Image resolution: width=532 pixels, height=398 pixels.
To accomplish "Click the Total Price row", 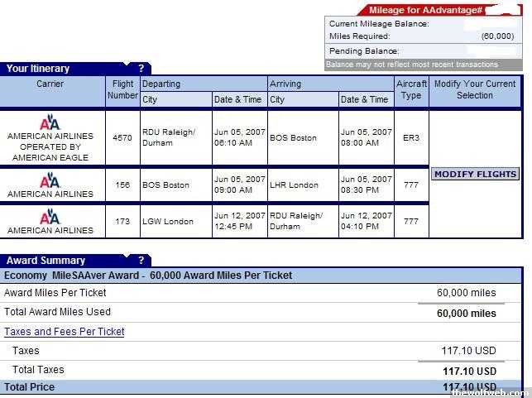I will 30,387.
